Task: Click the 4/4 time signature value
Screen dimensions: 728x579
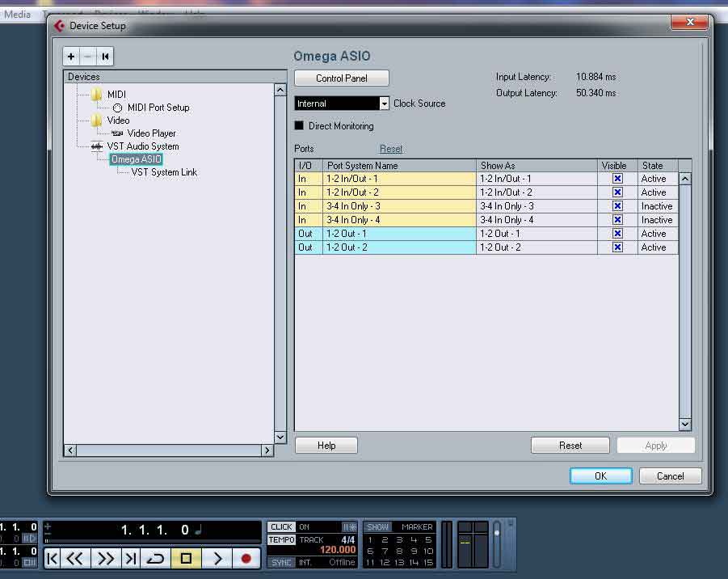Action: click(x=347, y=540)
